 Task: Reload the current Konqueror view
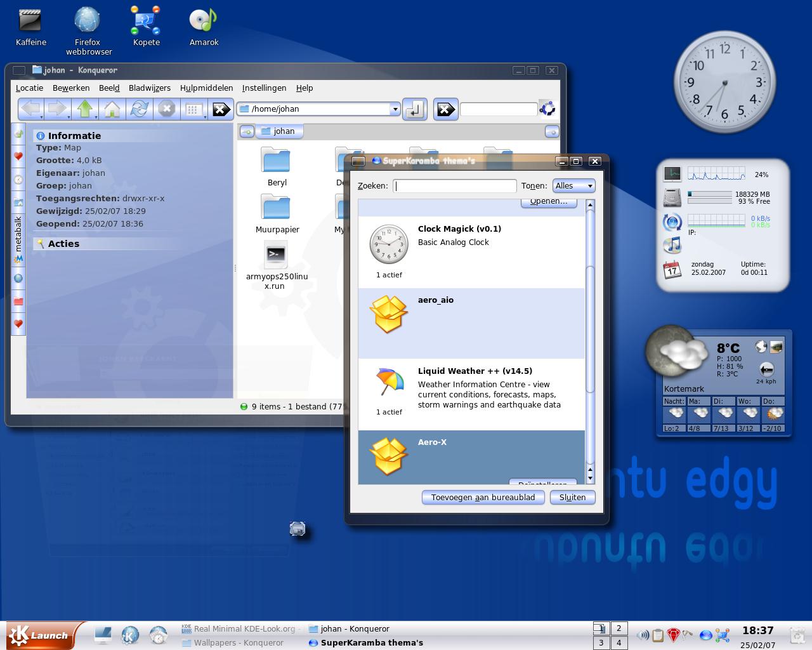click(x=139, y=109)
